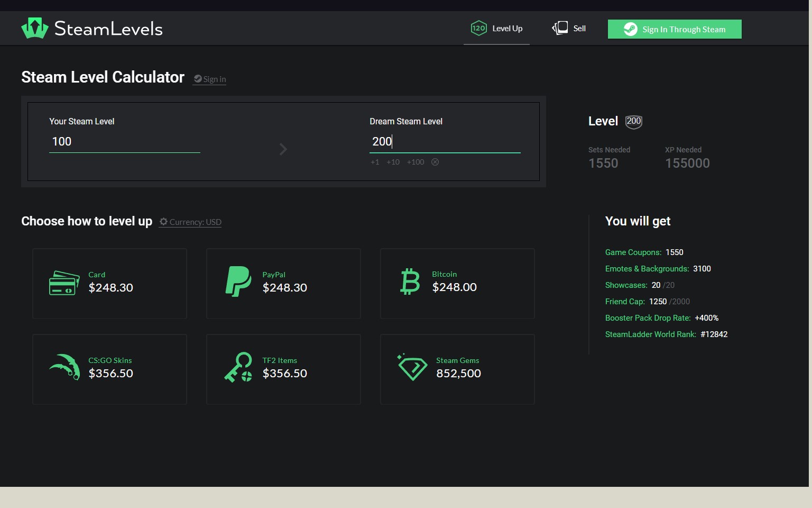
Task: Click Booster Pack Drop Rate label
Action: pyautogui.click(x=648, y=318)
